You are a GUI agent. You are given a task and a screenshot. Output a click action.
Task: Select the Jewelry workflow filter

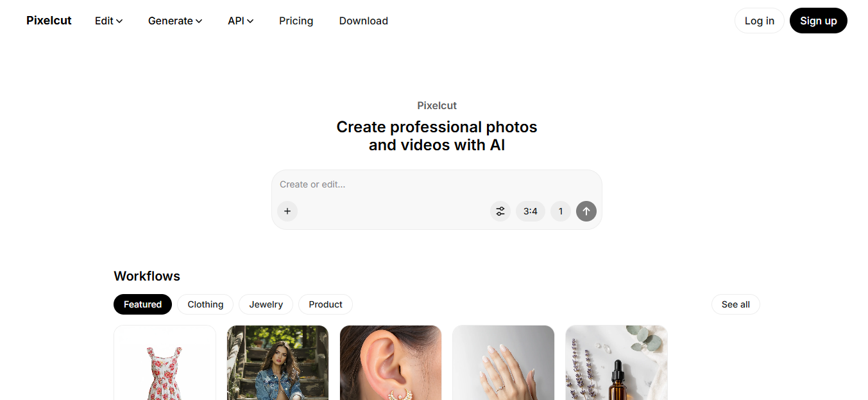coord(266,304)
